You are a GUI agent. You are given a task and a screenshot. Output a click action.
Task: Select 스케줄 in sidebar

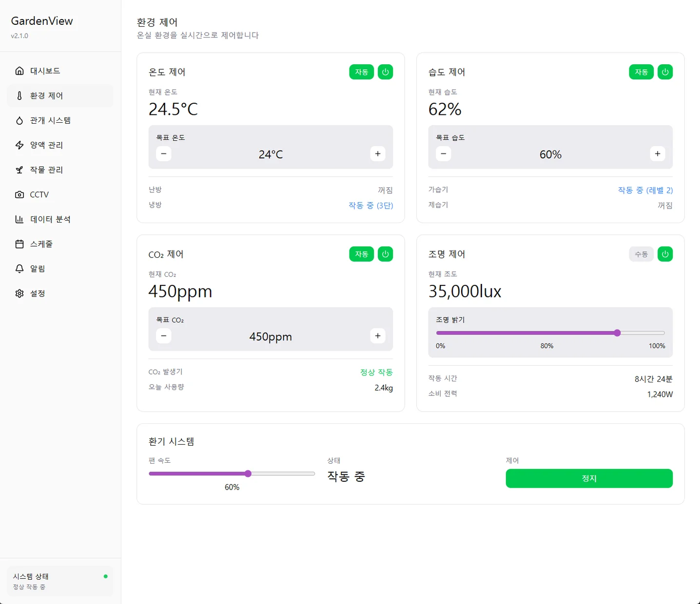60,244
